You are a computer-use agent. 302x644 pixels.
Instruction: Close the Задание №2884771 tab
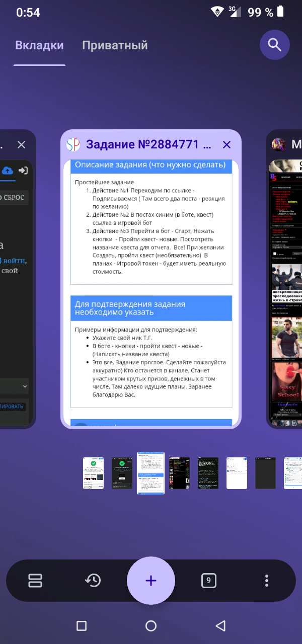pyautogui.click(x=226, y=145)
